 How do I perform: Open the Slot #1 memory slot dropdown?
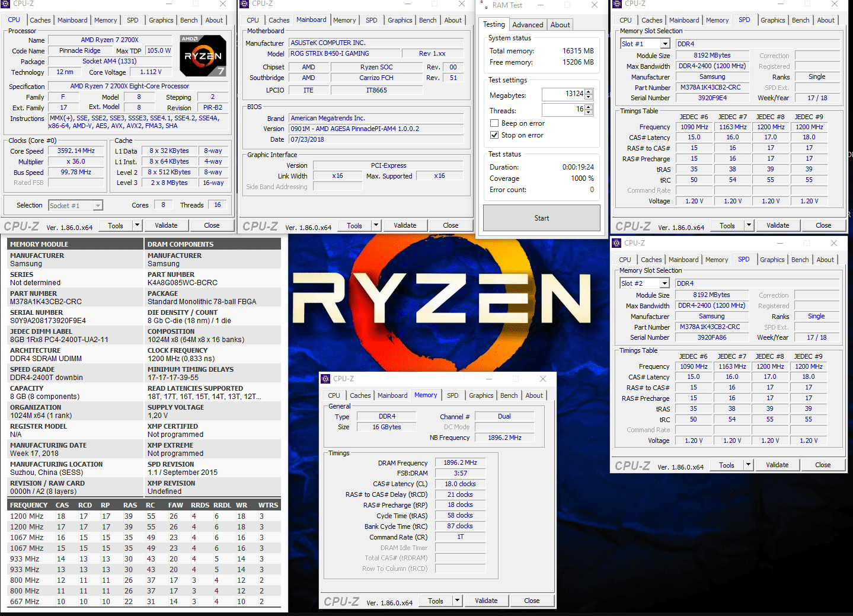point(665,44)
